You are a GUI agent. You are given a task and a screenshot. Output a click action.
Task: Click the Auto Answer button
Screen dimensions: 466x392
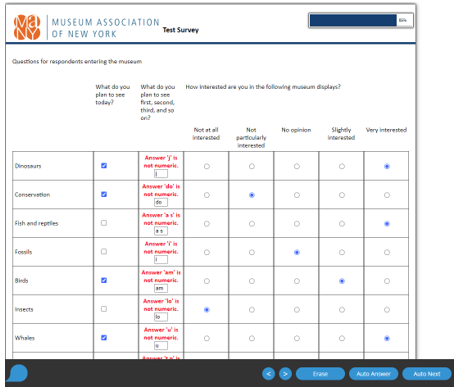[x=373, y=374]
